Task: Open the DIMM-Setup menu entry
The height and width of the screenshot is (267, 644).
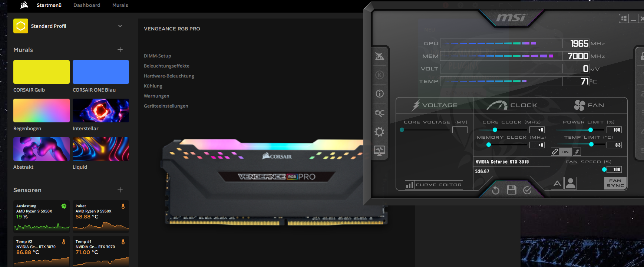Action: click(158, 56)
